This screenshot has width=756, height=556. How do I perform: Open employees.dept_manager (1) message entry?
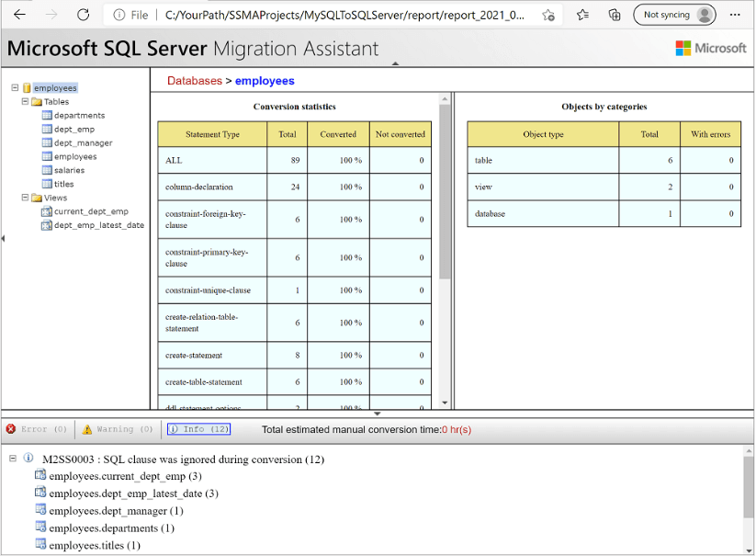(x=116, y=511)
